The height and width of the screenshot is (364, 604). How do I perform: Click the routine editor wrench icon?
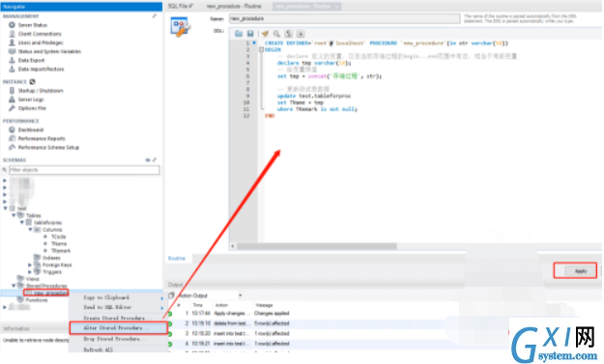pos(180,27)
